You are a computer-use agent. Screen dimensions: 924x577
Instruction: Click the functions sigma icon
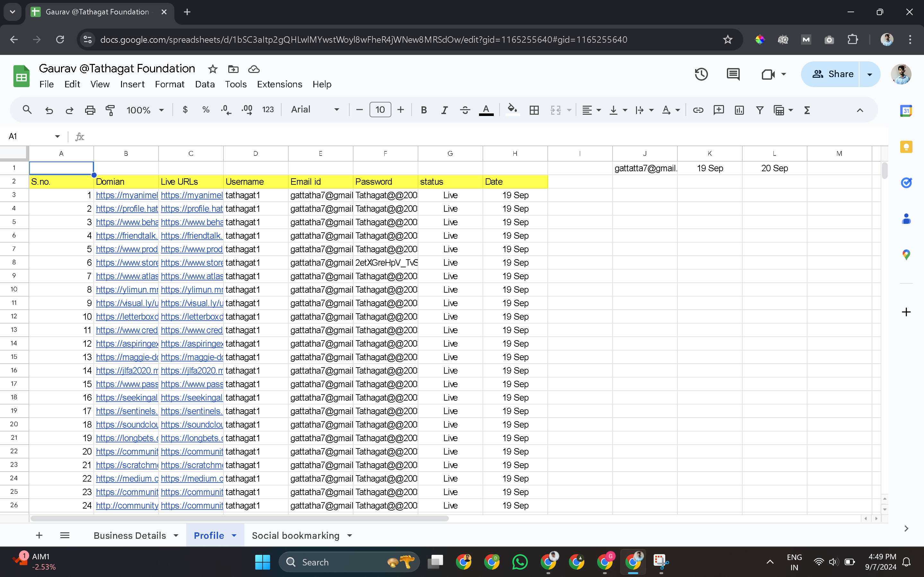pos(807,110)
